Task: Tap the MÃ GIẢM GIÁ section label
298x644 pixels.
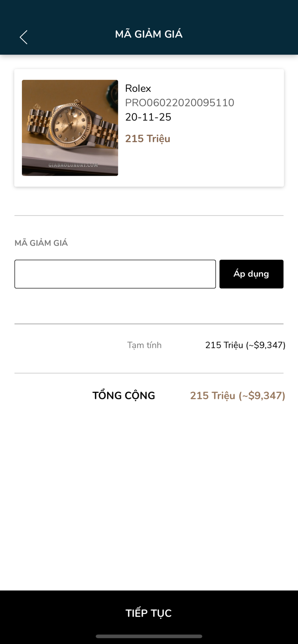Action: click(41, 243)
